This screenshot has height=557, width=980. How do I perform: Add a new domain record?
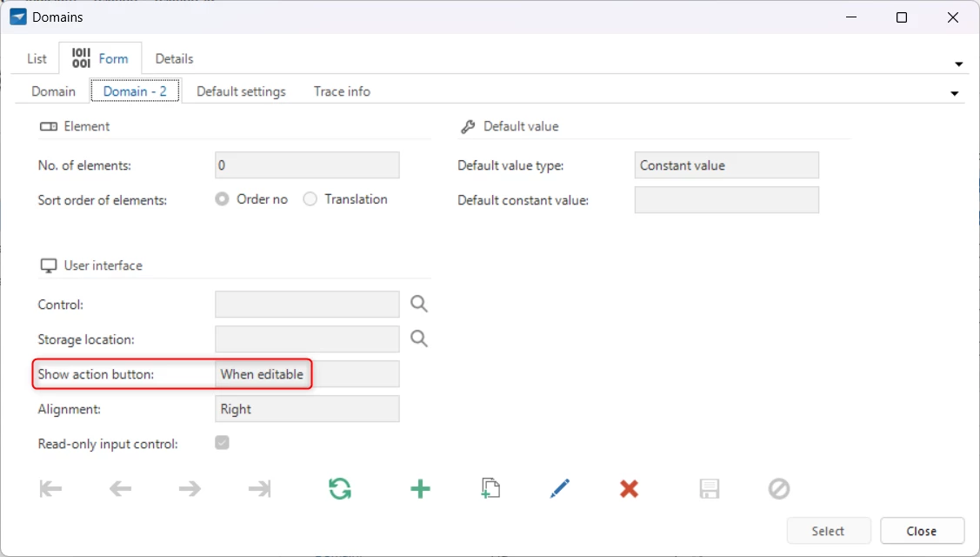(x=420, y=489)
